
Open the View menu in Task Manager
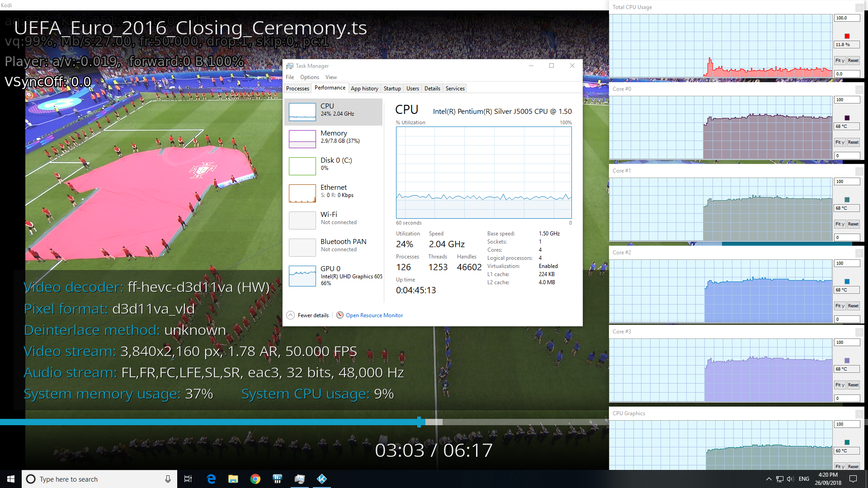[331, 77]
